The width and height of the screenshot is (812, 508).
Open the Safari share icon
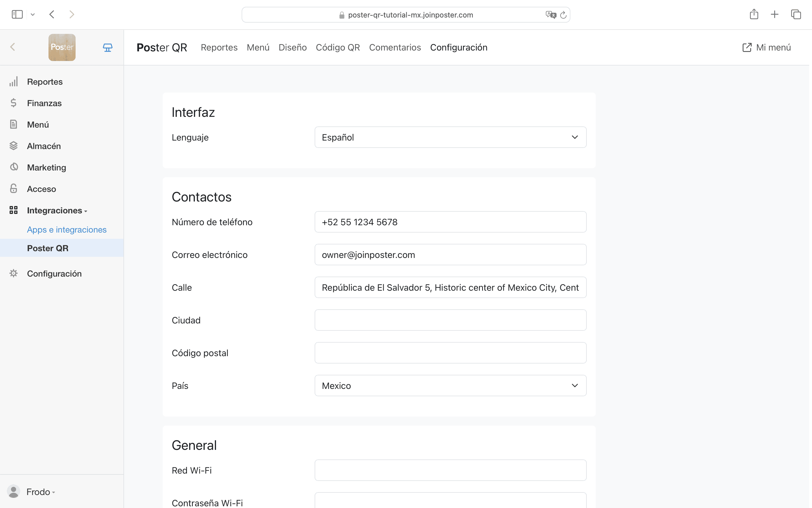coord(754,14)
